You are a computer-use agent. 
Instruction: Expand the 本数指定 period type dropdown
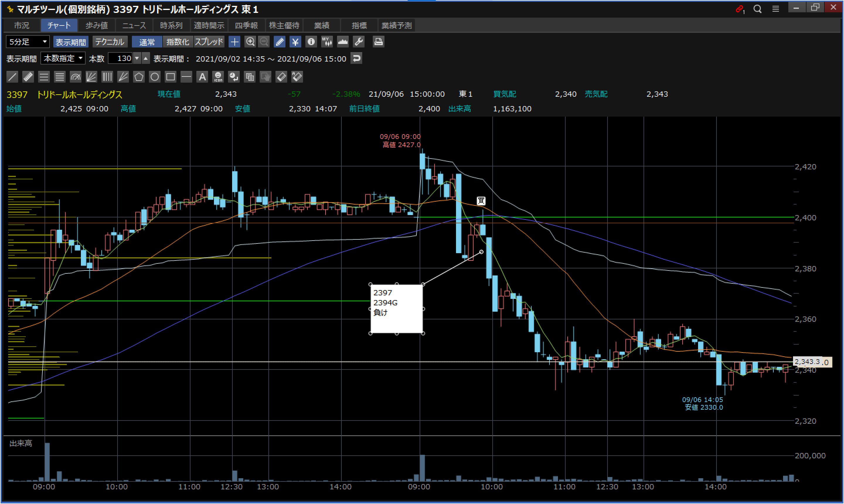tap(63, 58)
